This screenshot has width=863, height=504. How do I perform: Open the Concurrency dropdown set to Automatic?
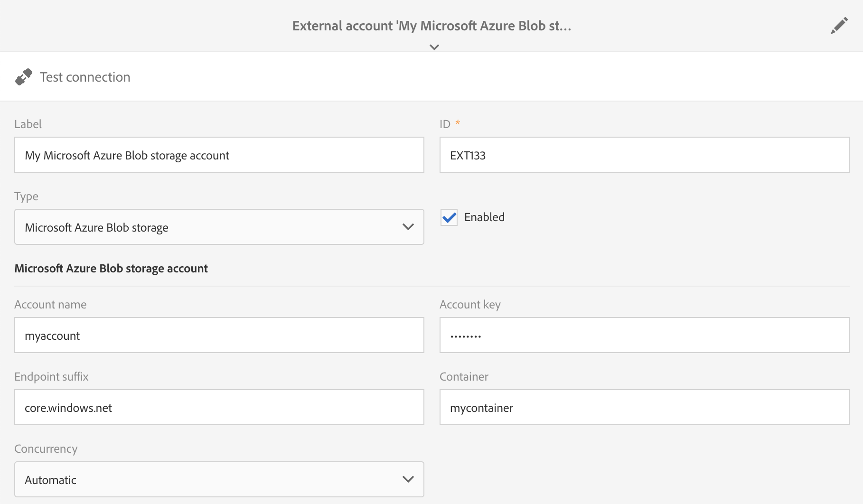(x=209, y=480)
